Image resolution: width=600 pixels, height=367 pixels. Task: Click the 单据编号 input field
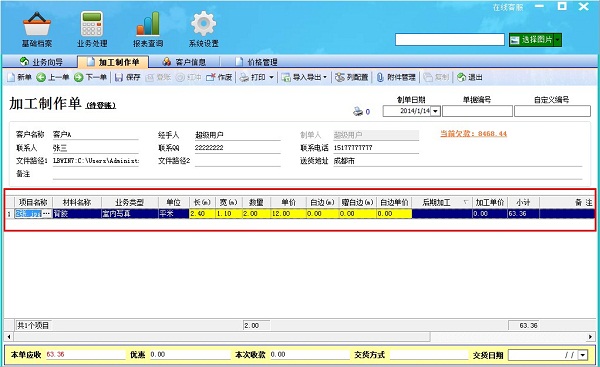(x=477, y=111)
